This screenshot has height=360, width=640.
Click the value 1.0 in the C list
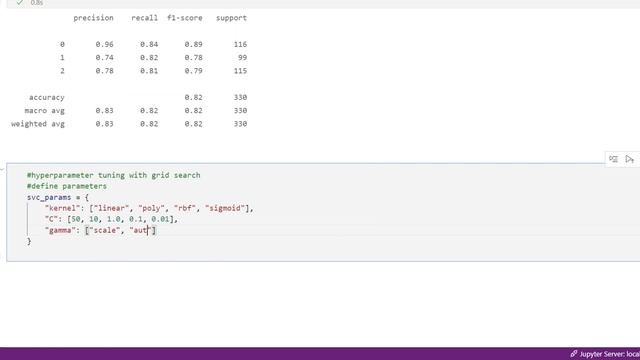(113, 219)
